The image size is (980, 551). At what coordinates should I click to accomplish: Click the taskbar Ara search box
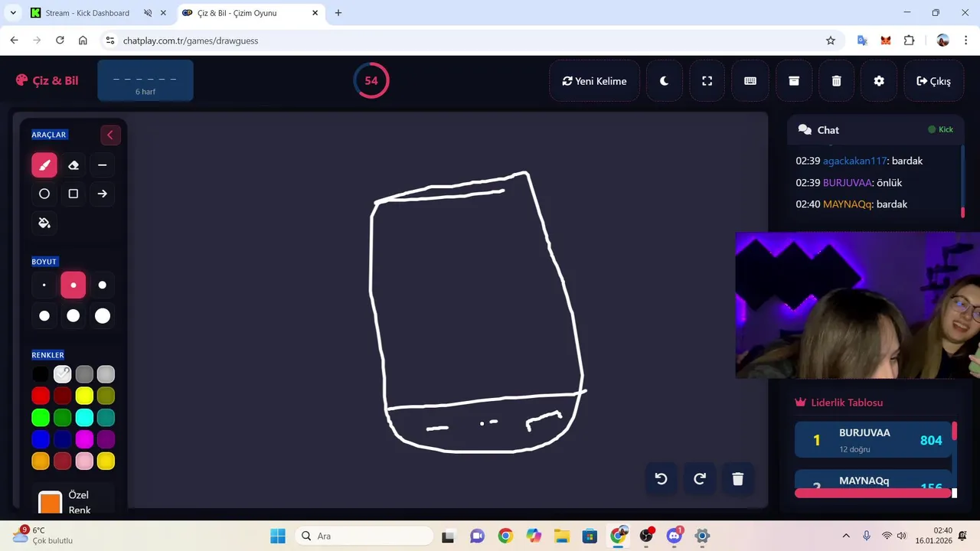[x=364, y=536]
